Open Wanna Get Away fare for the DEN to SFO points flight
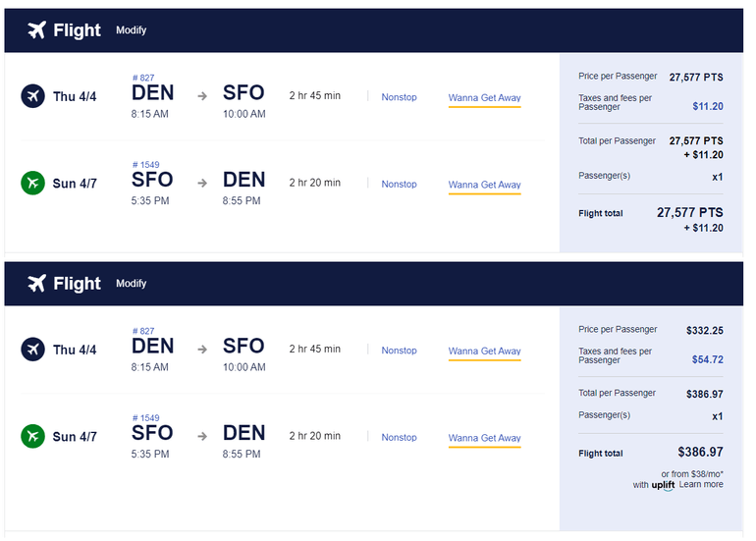Viewport: 756px width, 541px height. coord(484,98)
